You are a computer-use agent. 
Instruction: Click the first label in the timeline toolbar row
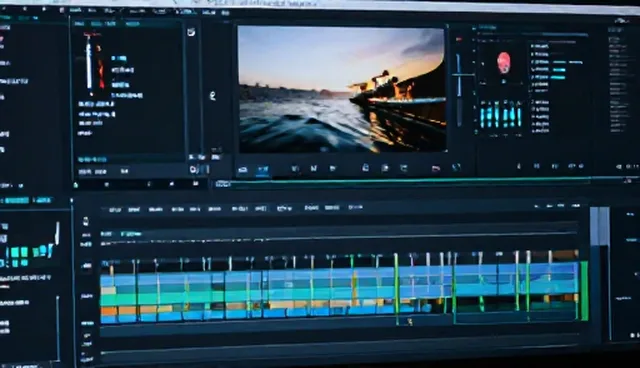pyautogui.click(x=115, y=210)
